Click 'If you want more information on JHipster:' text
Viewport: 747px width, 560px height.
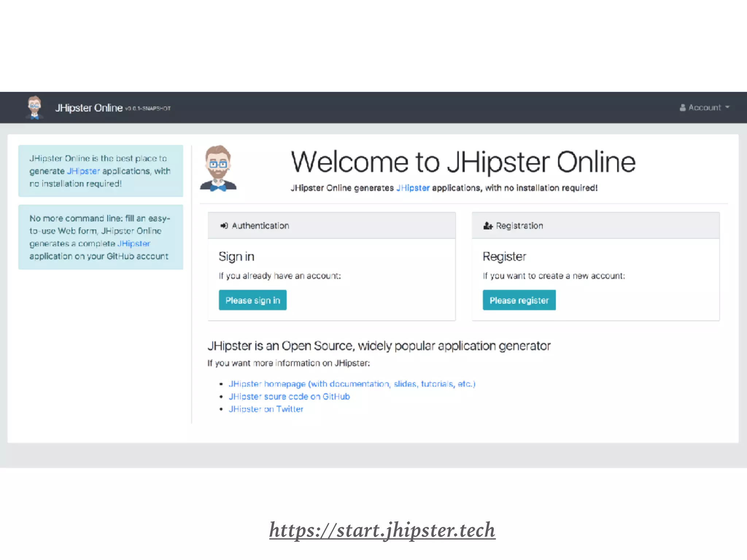(x=289, y=363)
